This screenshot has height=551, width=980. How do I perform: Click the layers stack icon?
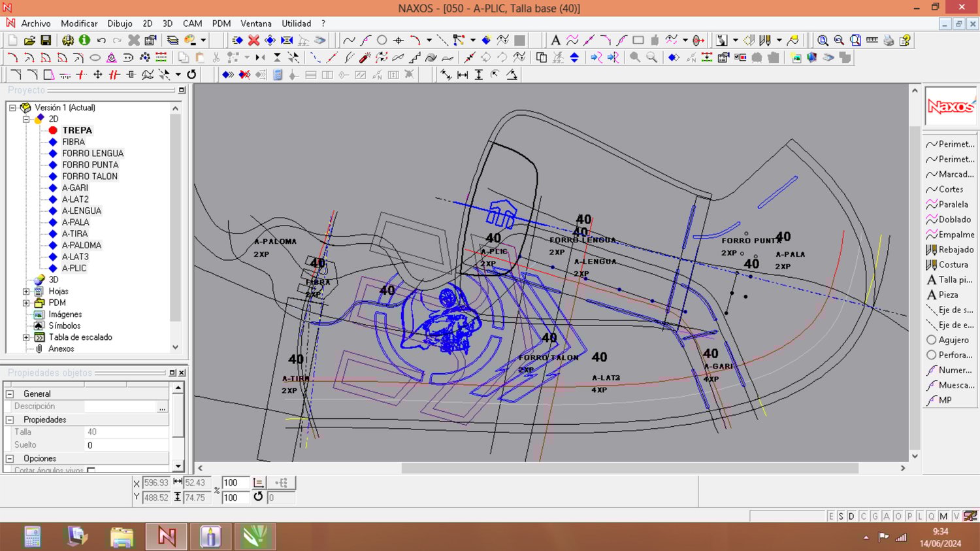coord(172,41)
